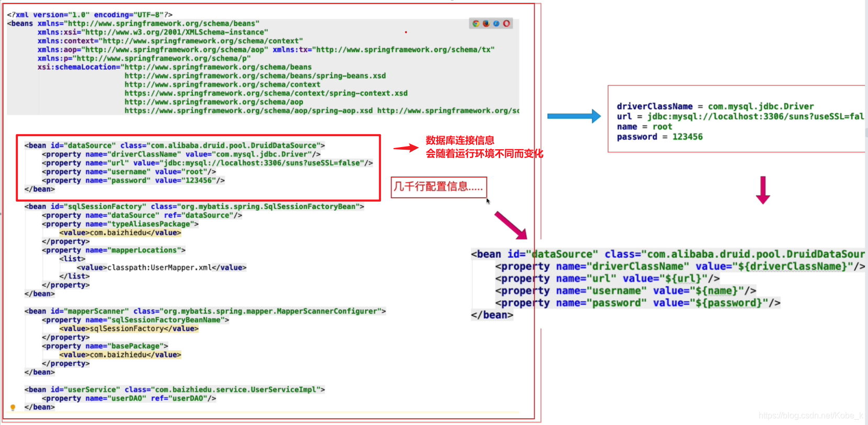Viewport: 868px width, 425px height.
Task: Click the userDAO property line
Action: 129,398
